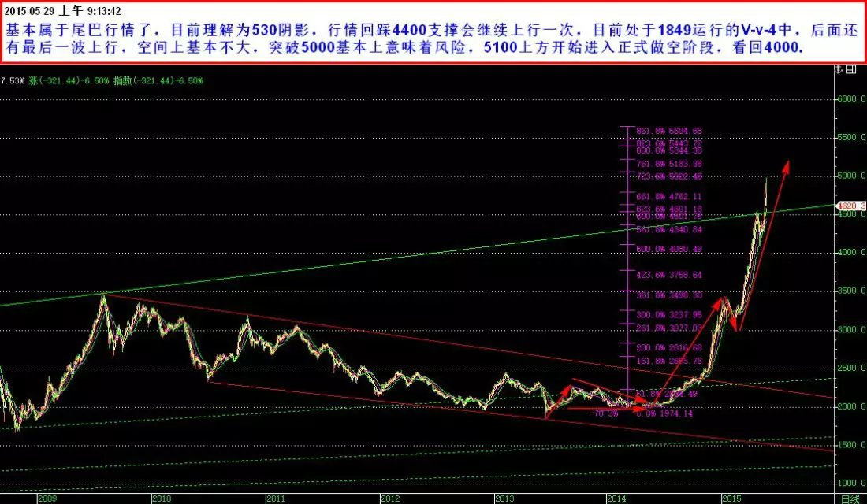The image size is (867, 504).
Task: Click the 1000.0 label on price axis
Action: 850,483
